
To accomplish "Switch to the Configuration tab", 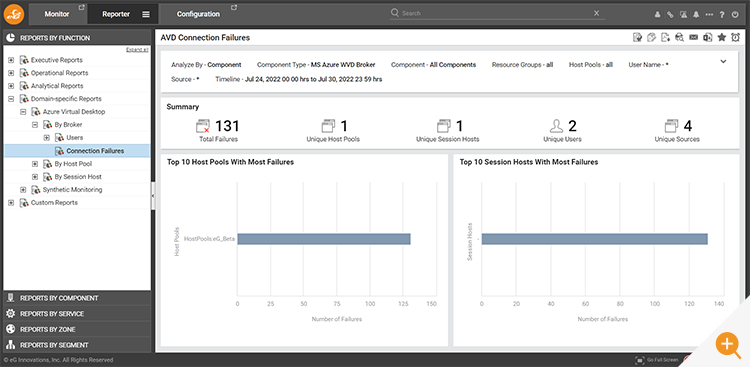I will coord(198,14).
